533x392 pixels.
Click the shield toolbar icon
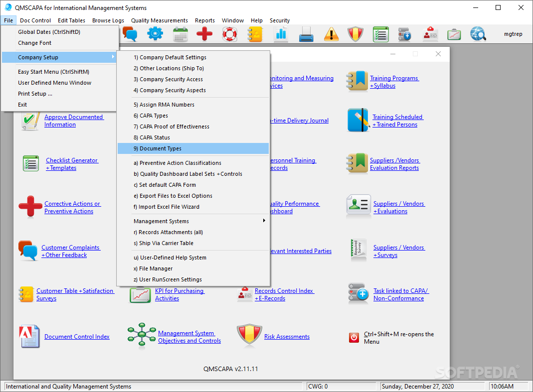tap(355, 34)
